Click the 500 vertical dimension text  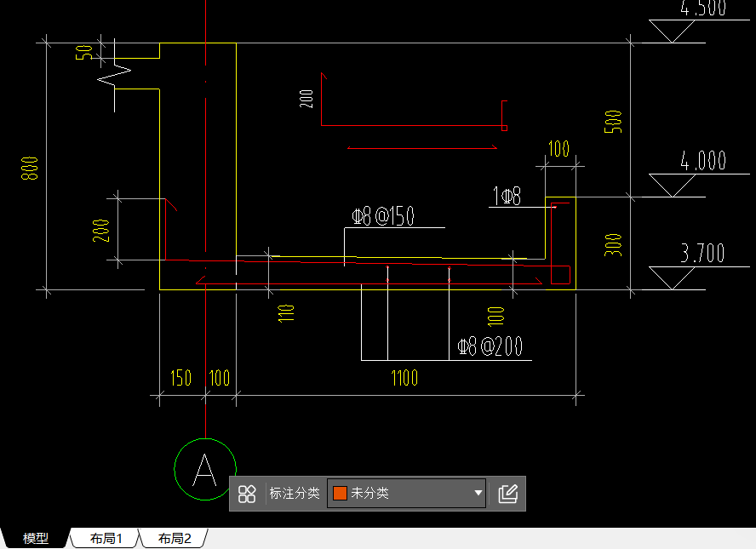(x=613, y=122)
